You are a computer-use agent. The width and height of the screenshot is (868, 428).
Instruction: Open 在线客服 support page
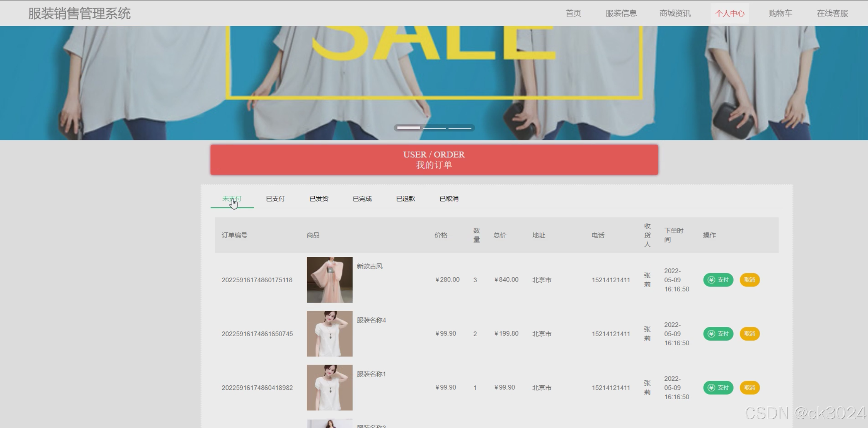pyautogui.click(x=832, y=13)
